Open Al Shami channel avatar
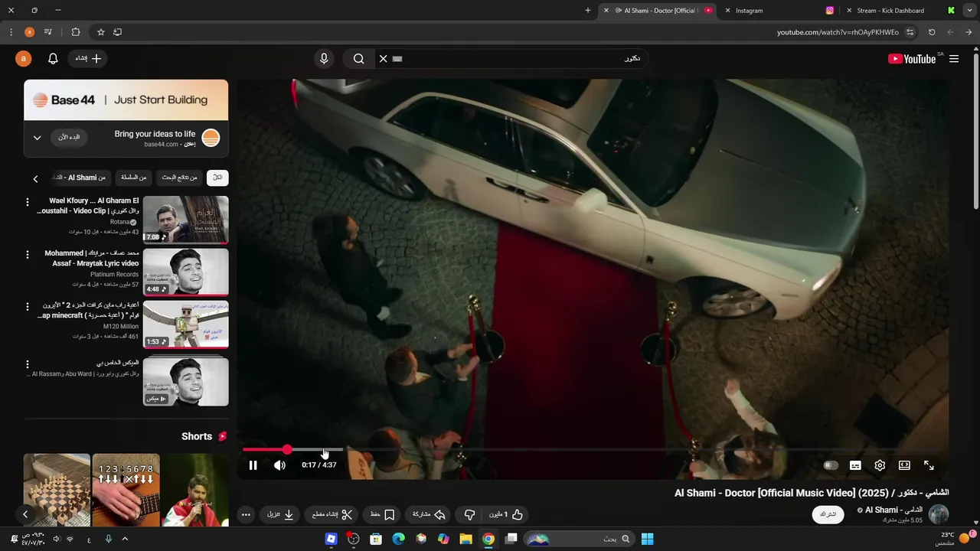Viewport: 980px width, 551px height. tap(938, 514)
